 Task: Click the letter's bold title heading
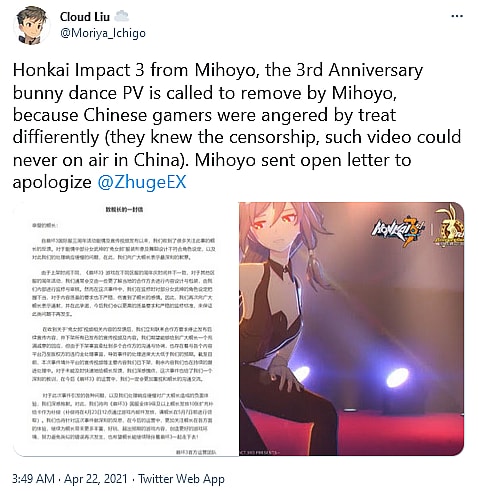coord(124,210)
